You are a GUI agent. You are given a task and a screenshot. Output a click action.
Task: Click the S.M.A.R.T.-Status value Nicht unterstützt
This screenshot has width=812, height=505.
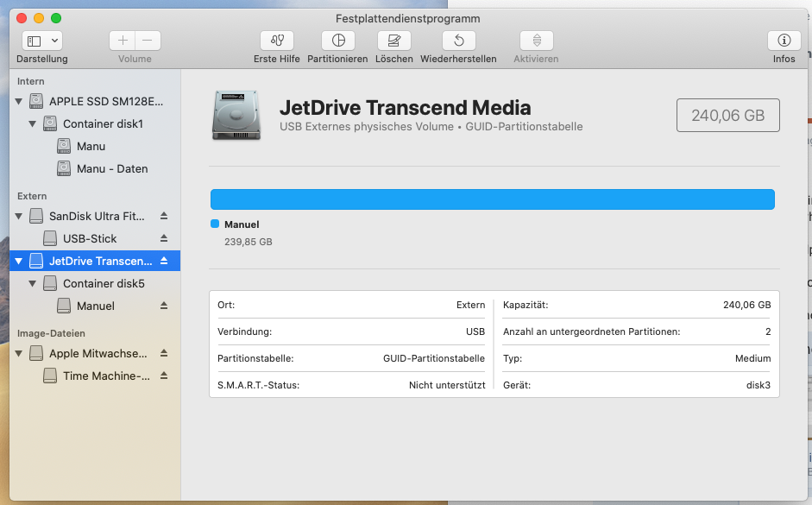447,385
